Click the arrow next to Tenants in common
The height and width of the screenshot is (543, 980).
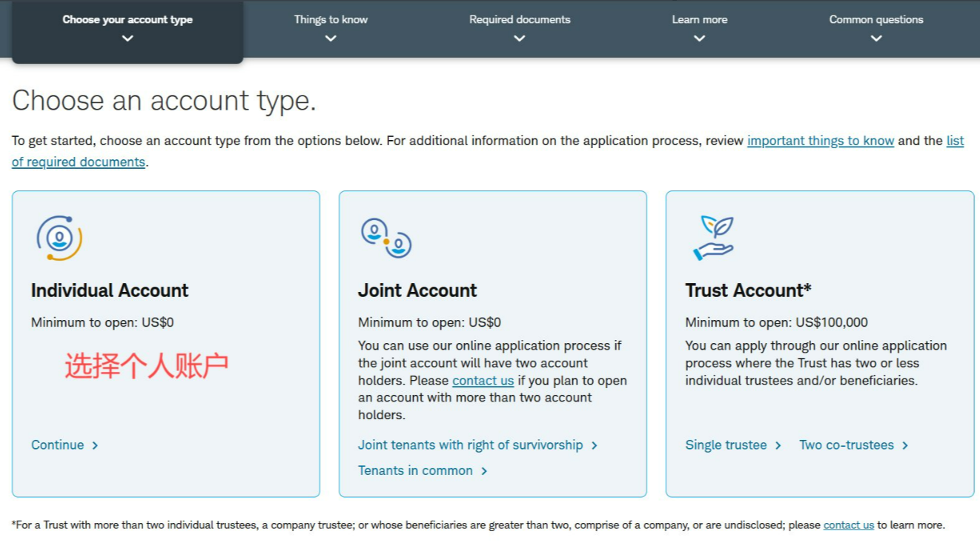pos(484,471)
